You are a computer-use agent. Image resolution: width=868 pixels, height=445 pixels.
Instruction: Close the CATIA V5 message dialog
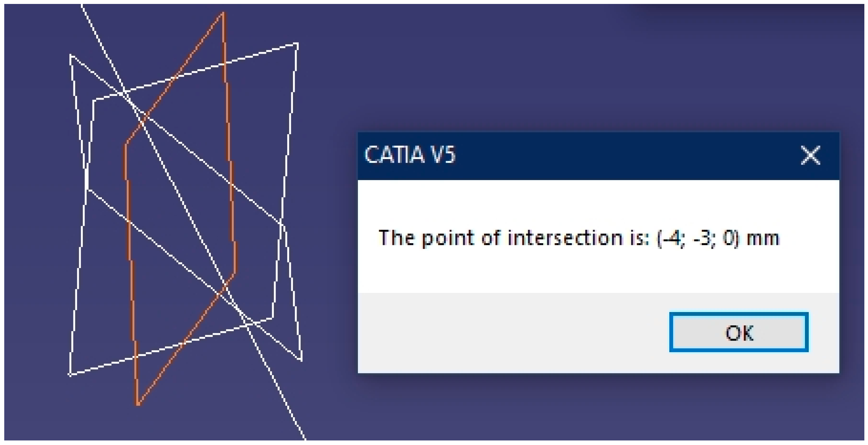tap(810, 155)
